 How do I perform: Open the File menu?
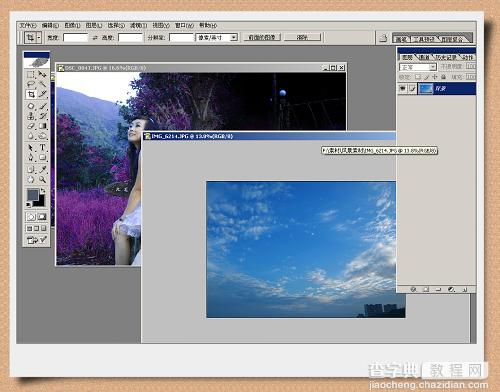[x=27, y=25]
